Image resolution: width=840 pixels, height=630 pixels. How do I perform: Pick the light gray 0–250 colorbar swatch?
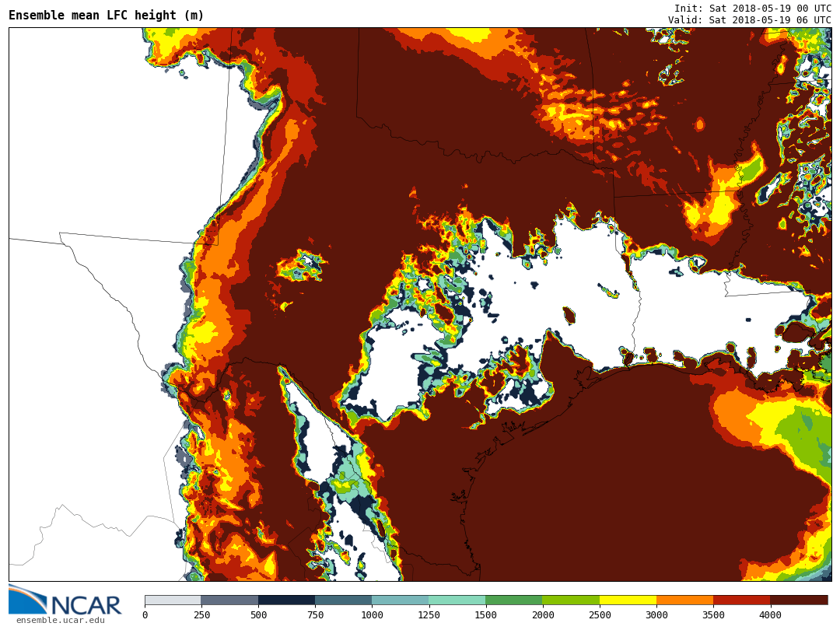coord(173,600)
